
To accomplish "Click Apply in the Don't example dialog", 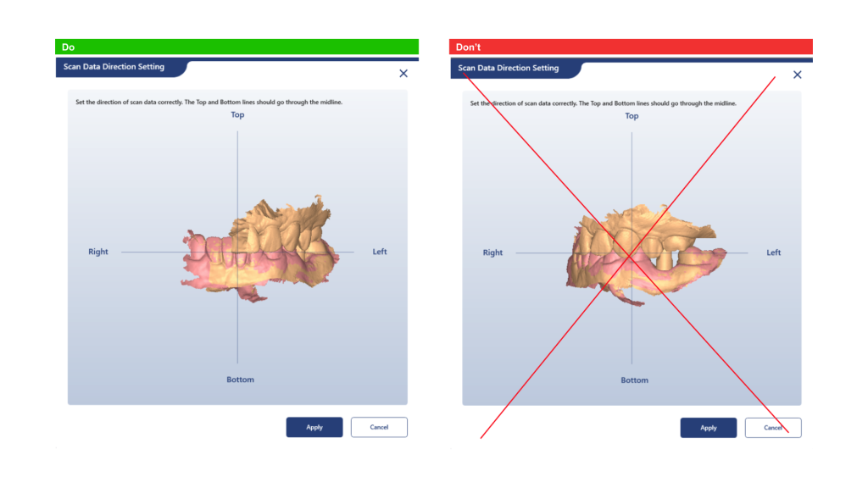I will 709,428.
